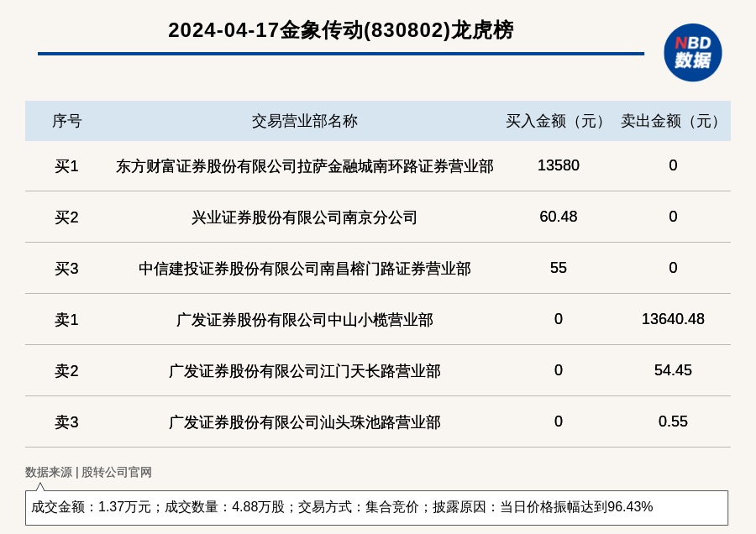756x534 pixels.
Task: Click the NBD数据 round logo
Action: (x=693, y=53)
